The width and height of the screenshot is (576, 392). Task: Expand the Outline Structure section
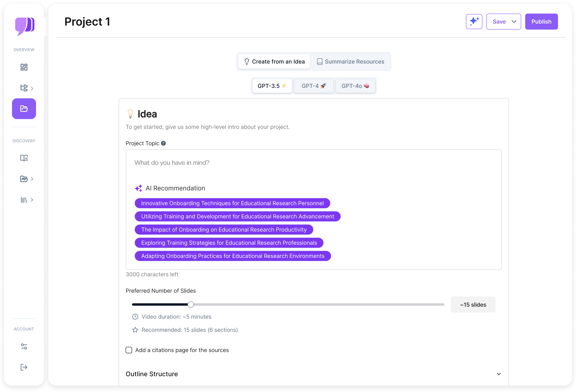498,374
